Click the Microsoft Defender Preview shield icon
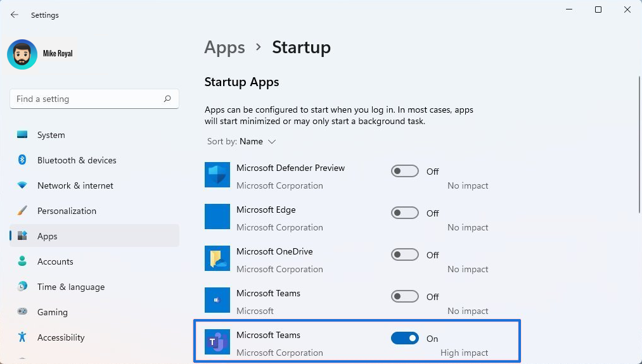Screen dimensions: 642x364 pos(217,175)
